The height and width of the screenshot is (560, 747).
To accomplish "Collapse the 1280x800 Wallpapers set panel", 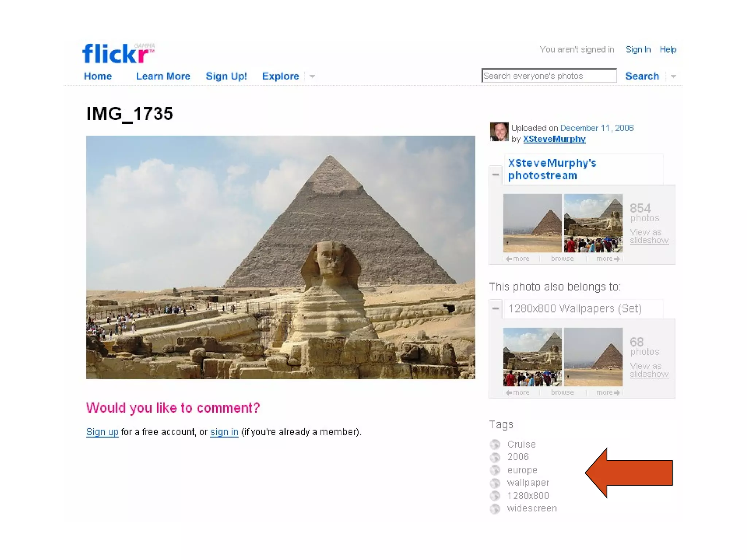I will click(x=495, y=308).
